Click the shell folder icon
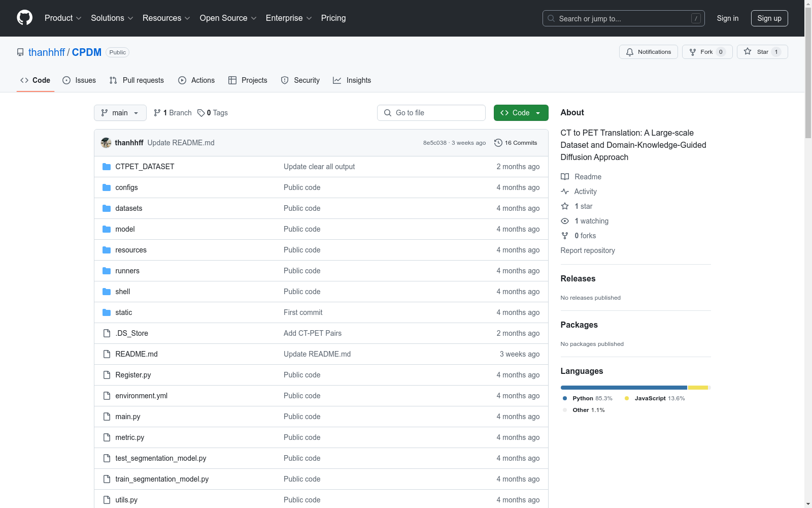Image resolution: width=812 pixels, height=508 pixels. [107, 292]
